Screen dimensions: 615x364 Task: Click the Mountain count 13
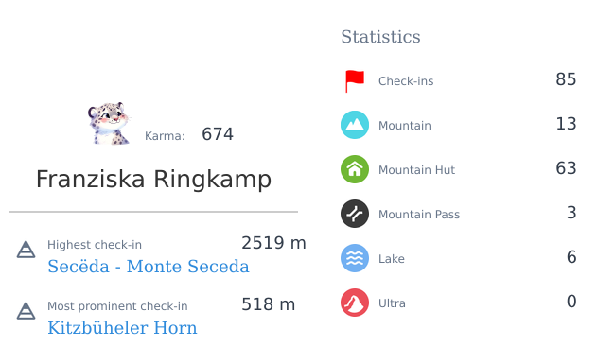pyautogui.click(x=566, y=124)
